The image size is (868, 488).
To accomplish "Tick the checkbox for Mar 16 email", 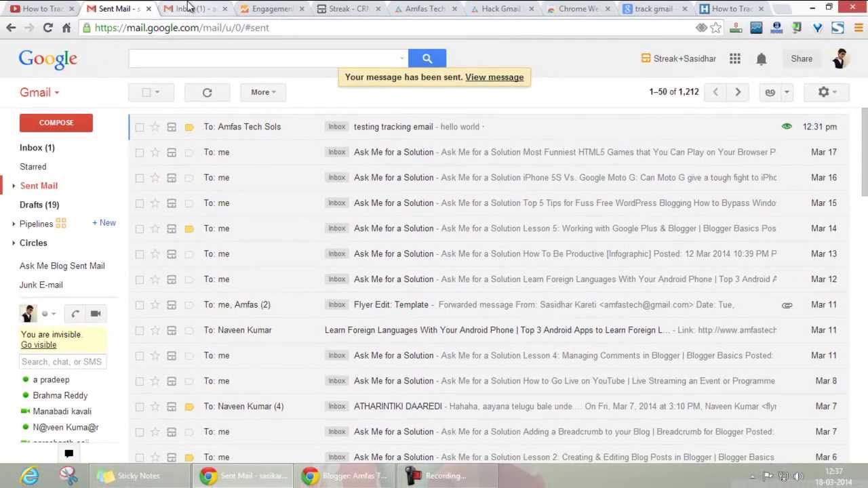I will (x=140, y=178).
